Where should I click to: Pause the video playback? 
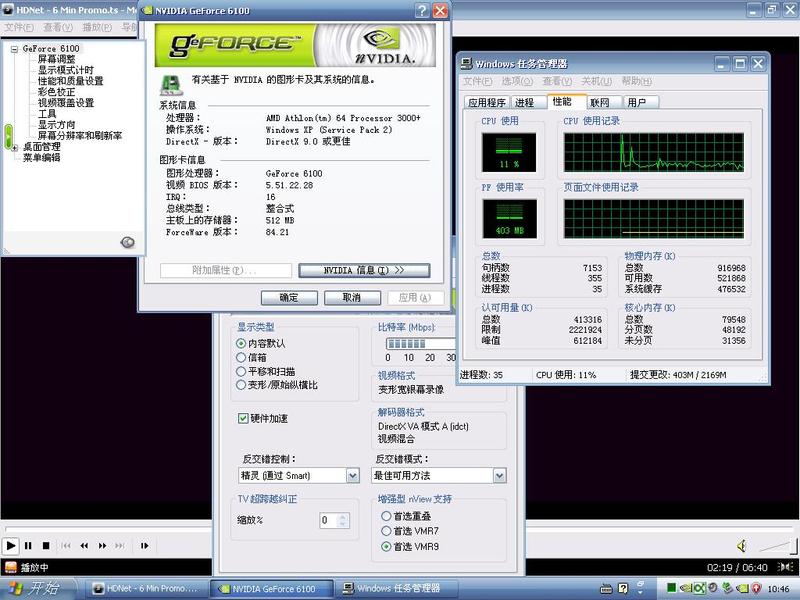click(x=28, y=546)
